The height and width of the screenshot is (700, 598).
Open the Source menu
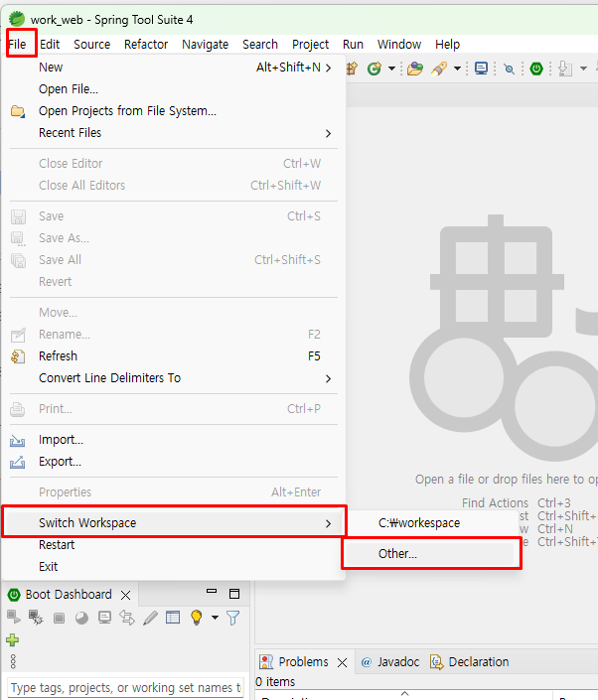(92, 45)
